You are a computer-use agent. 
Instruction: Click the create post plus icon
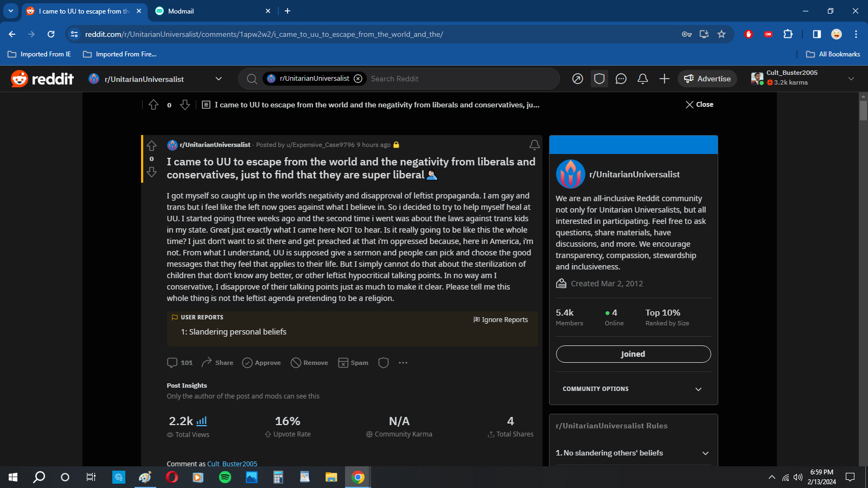(x=665, y=79)
